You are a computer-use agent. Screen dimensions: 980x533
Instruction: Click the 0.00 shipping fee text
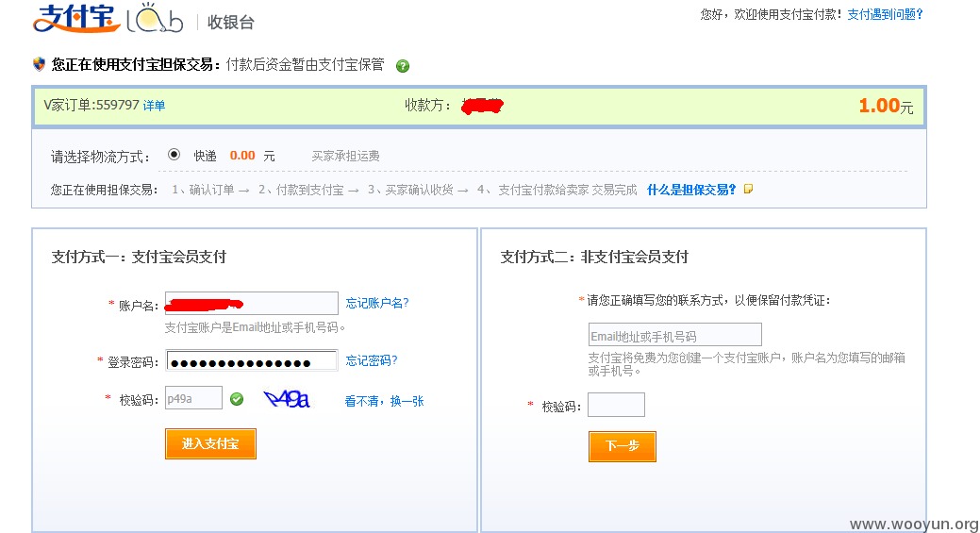[242, 156]
